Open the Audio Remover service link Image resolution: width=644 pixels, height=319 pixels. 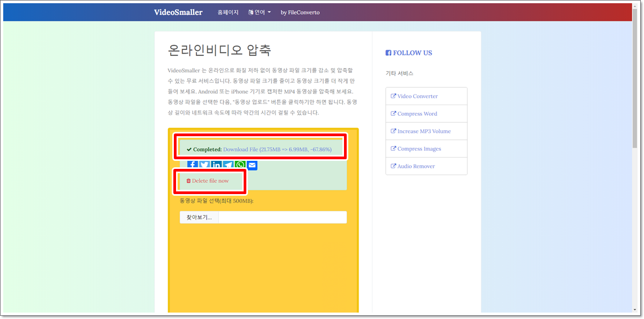pyautogui.click(x=426, y=166)
